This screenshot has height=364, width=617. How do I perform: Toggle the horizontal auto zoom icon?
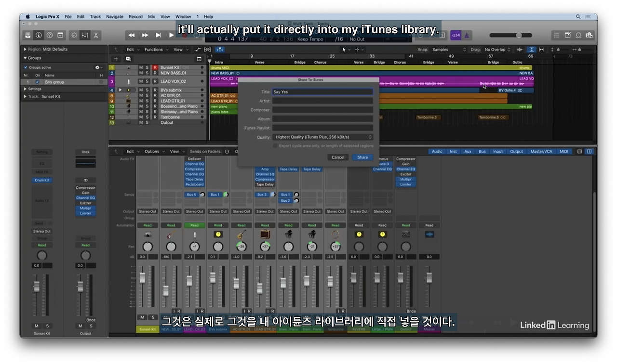(541, 50)
